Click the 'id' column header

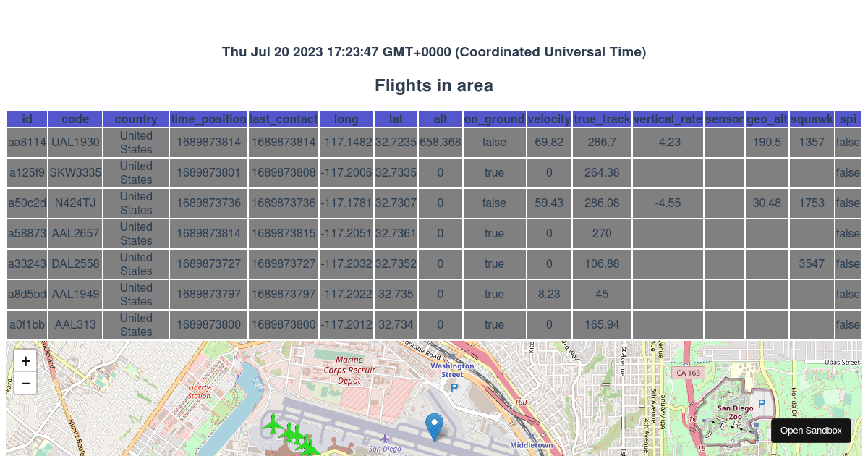pos(27,119)
